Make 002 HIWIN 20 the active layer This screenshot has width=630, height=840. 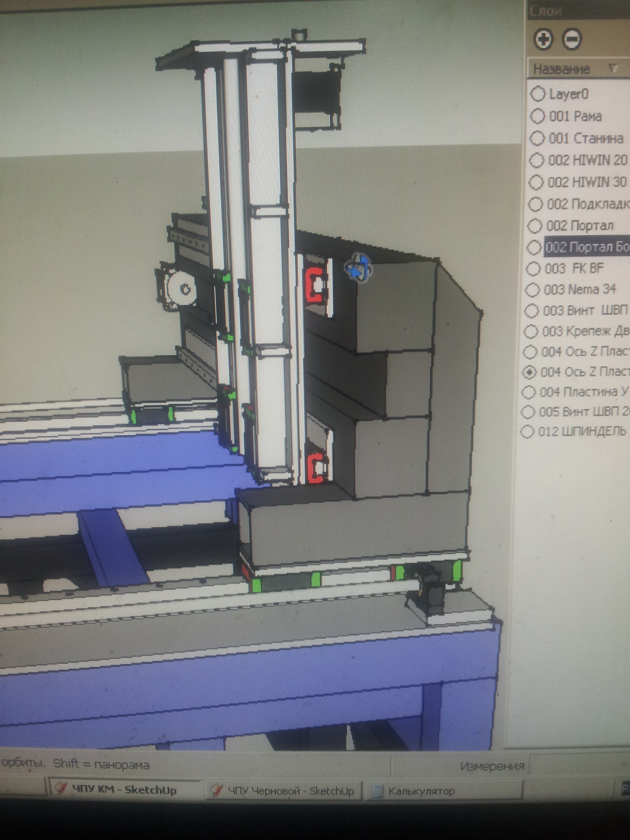click(536, 160)
